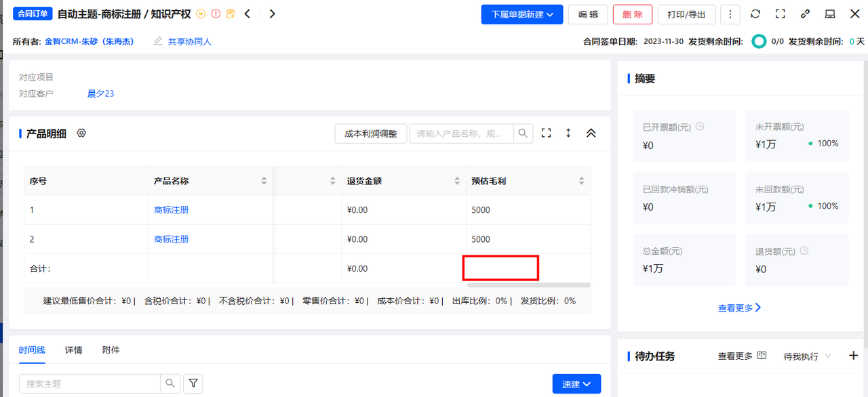Click the 序号 column header

point(38,181)
